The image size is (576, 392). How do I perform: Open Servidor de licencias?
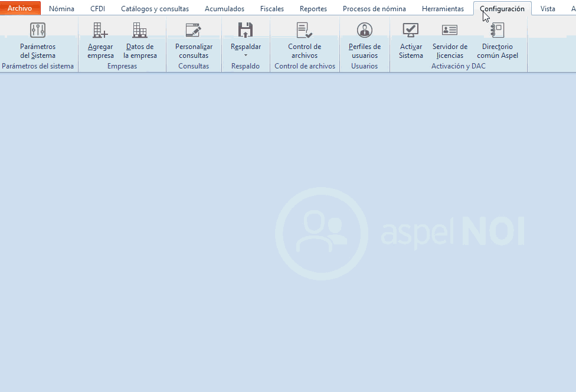point(450,40)
